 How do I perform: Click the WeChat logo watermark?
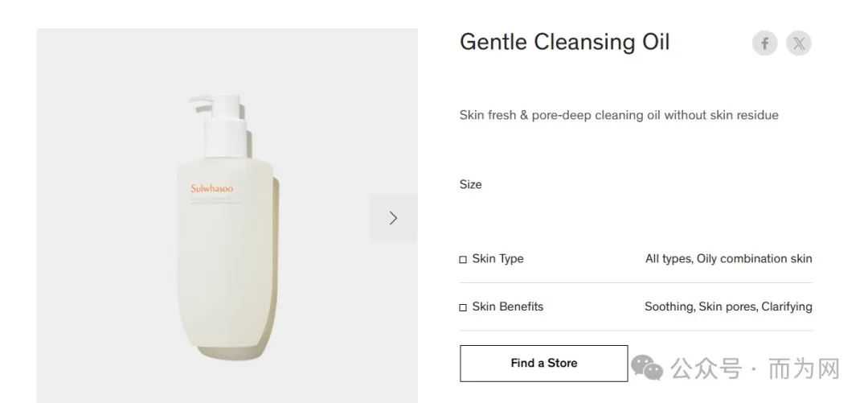(648, 367)
